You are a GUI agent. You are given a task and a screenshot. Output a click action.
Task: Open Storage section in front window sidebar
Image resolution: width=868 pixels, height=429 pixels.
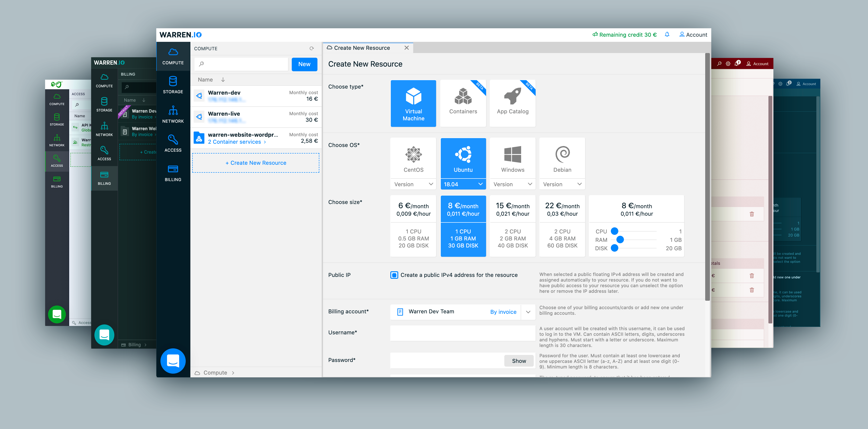tap(173, 85)
